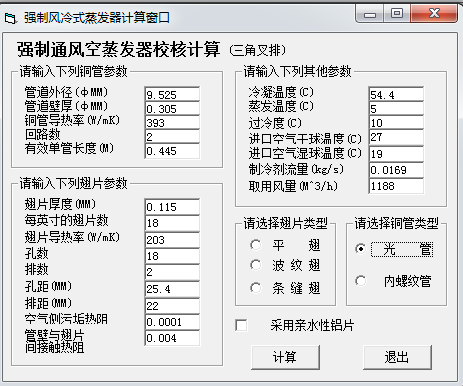Click the 空气侧污垢热阻 field showing 0.0001
The width and height of the screenshot is (463, 386).
(x=172, y=322)
